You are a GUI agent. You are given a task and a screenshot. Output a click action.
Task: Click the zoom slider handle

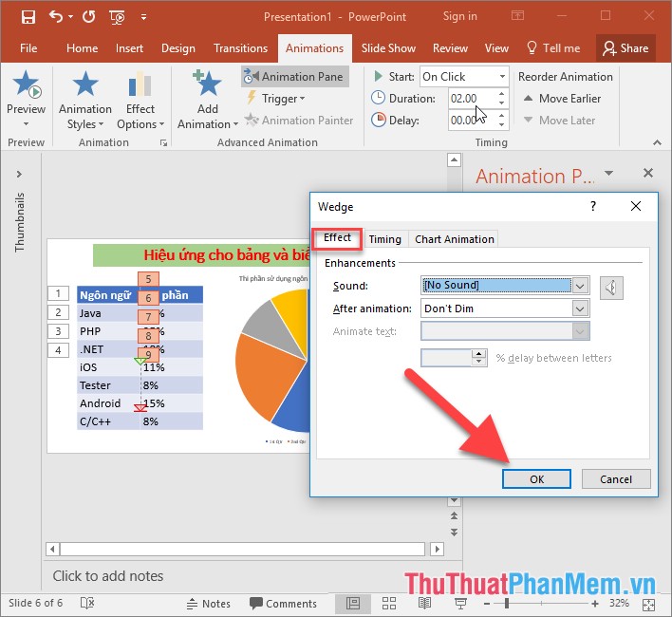pyautogui.click(x=507, y=604)
